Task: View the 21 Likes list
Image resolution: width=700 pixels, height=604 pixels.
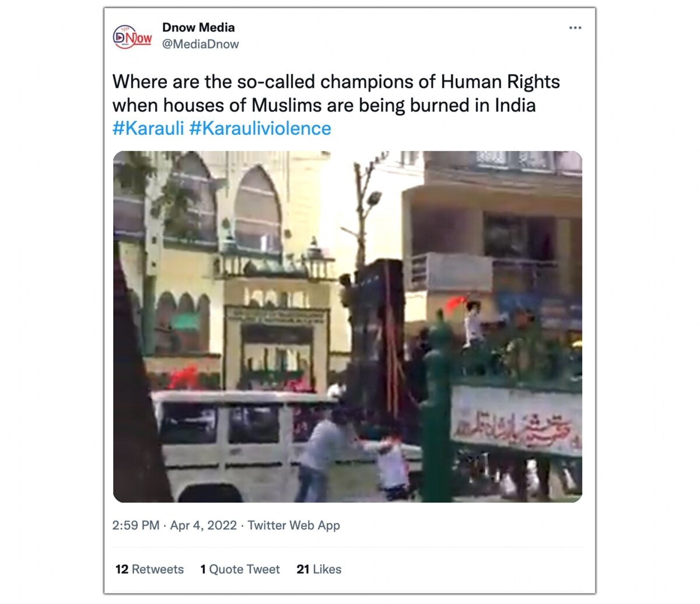Action: [319, 569]
